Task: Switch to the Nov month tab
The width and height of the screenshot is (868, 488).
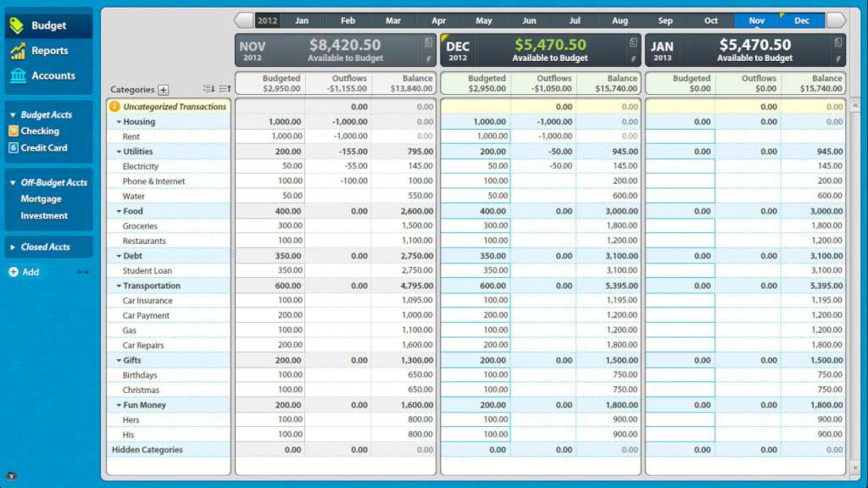Action: click(755, 19)
